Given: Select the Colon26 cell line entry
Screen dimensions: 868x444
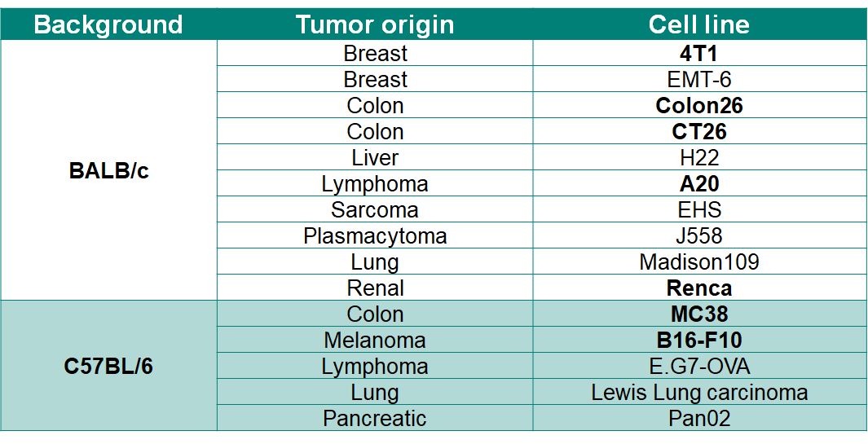Looking at the screenshot, I should pos(698,106).
